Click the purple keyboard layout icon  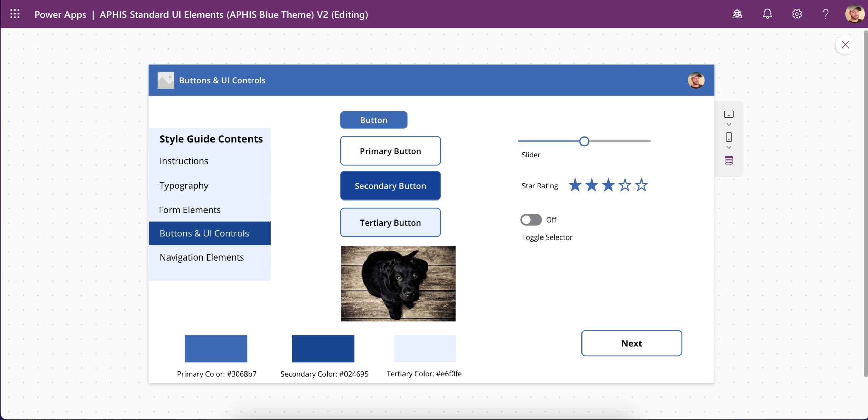pyautogui.click(x=729, y=160)
